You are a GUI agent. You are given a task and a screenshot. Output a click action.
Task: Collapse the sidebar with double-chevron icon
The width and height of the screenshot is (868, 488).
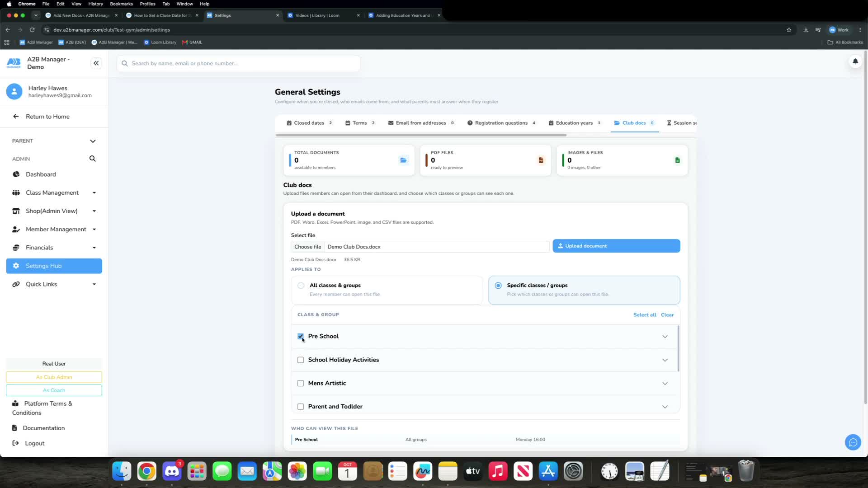(96, 63)
